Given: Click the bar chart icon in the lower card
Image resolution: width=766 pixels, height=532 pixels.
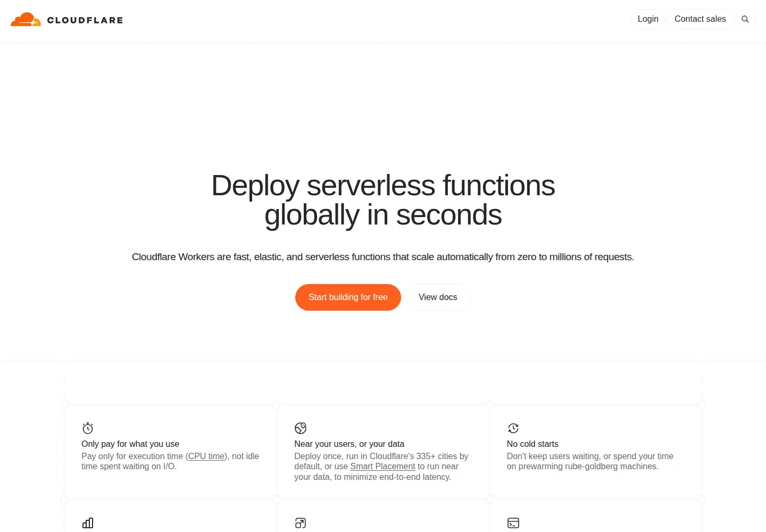Looking at the screenshot, I should click(88, 523).
